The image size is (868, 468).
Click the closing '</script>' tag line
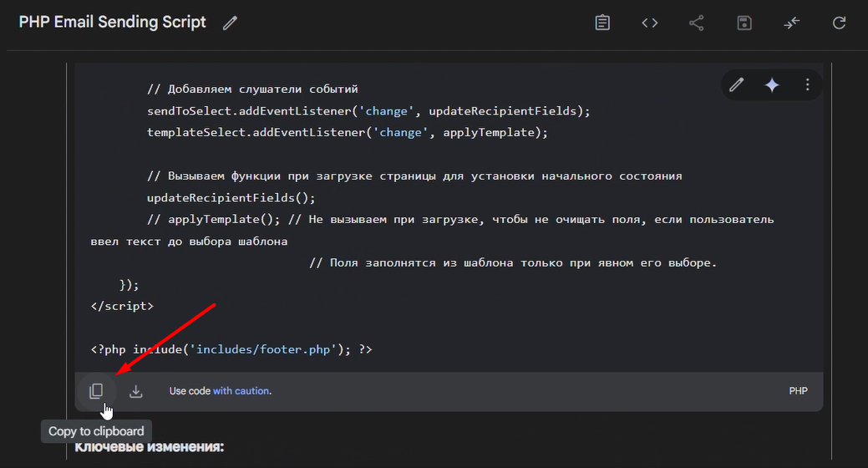point(122,306)
